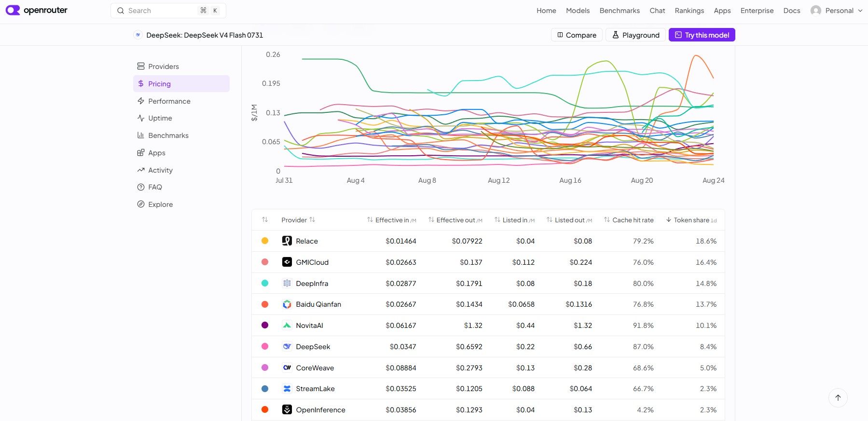Sort table by Effective in price
This screenshot has height=421, width=868.
pyautogui.click(x=391, y=220)
